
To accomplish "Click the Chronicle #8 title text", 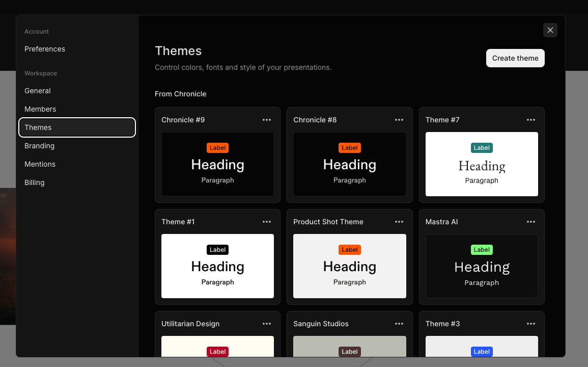I will coord(315,120).
